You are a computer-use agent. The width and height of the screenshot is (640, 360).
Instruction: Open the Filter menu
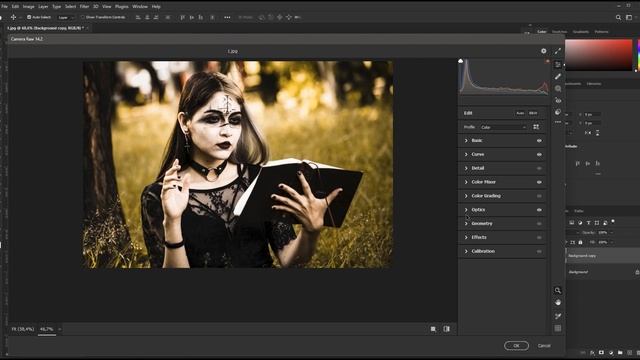84,7
